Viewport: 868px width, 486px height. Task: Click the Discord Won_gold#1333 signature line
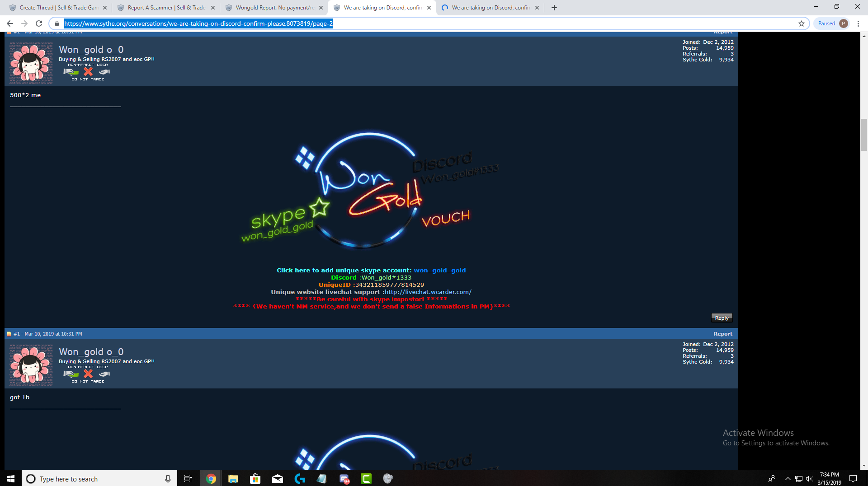pyautogui.click(x=371, y=278)
